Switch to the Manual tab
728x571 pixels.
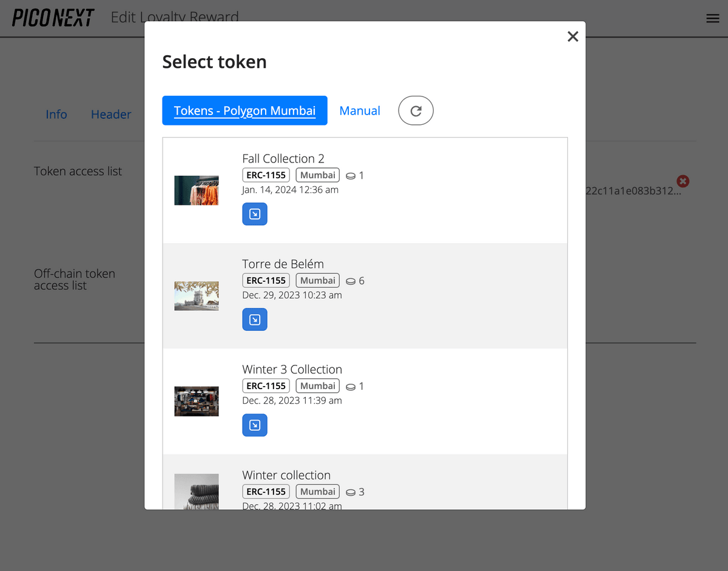tap(360, 110)
